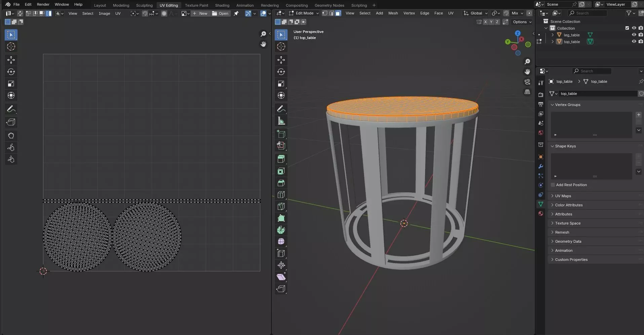Select the Move tool in UV editor
This screenshot has width=644, height=335.
click(11, 60)
